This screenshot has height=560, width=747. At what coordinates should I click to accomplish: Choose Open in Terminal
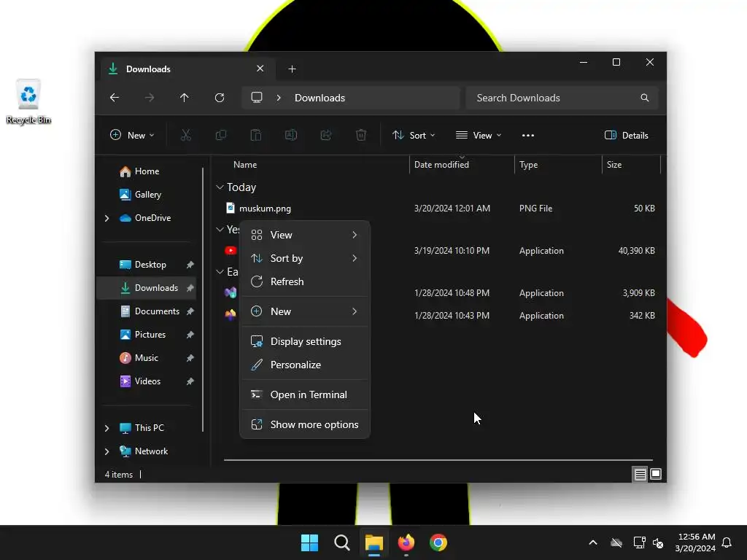pyautogui.click(x=305, y=394)
